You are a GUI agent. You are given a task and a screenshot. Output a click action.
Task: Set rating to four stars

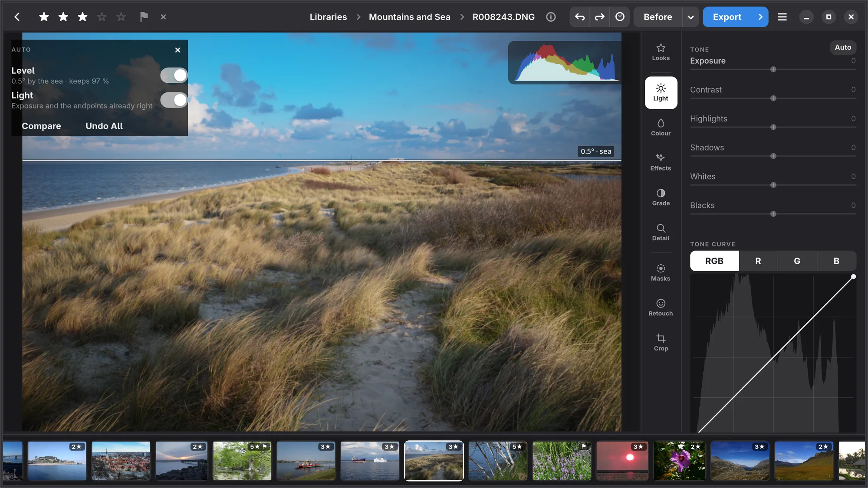pos(102,17)
